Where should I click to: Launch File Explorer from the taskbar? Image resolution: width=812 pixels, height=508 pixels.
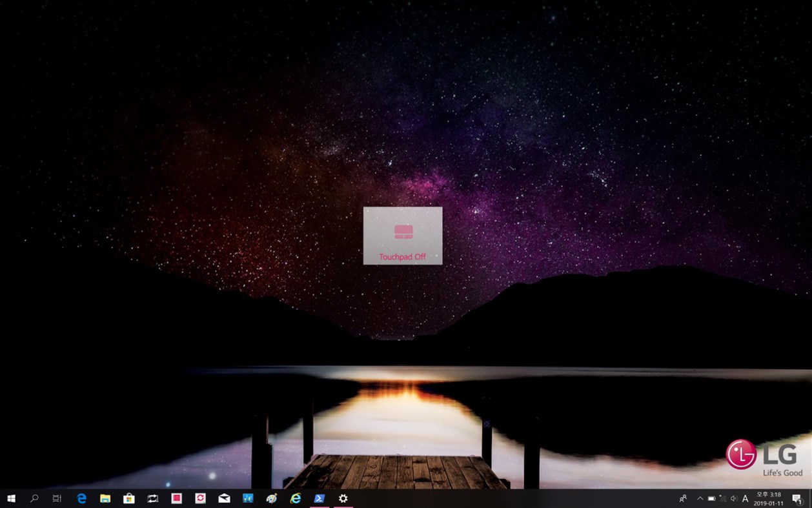coord(104,498)
